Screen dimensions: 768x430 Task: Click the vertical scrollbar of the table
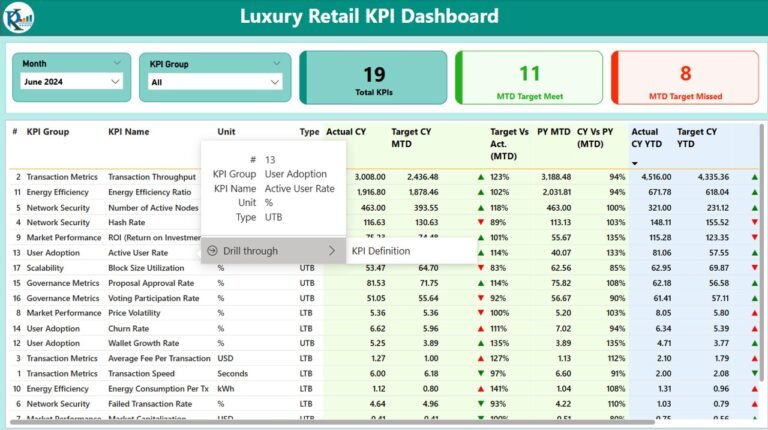point(761,252)
